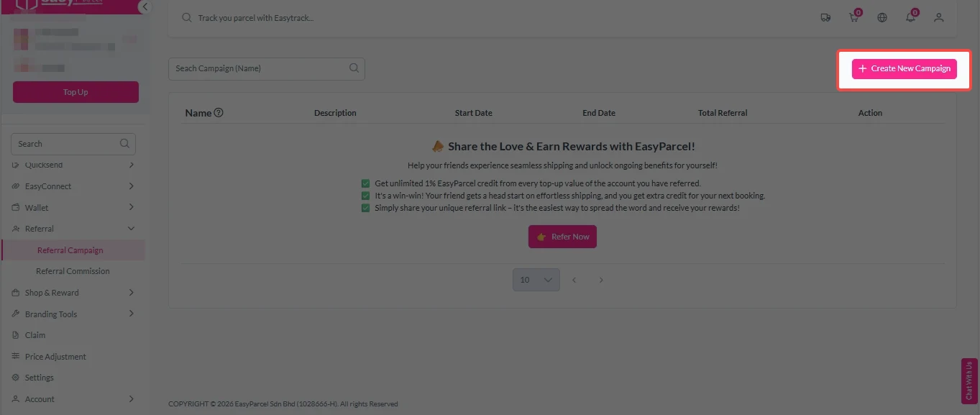Focus the Search Campaign name field
The width and height of the screenshot is (980, 415).
point(259,68)
